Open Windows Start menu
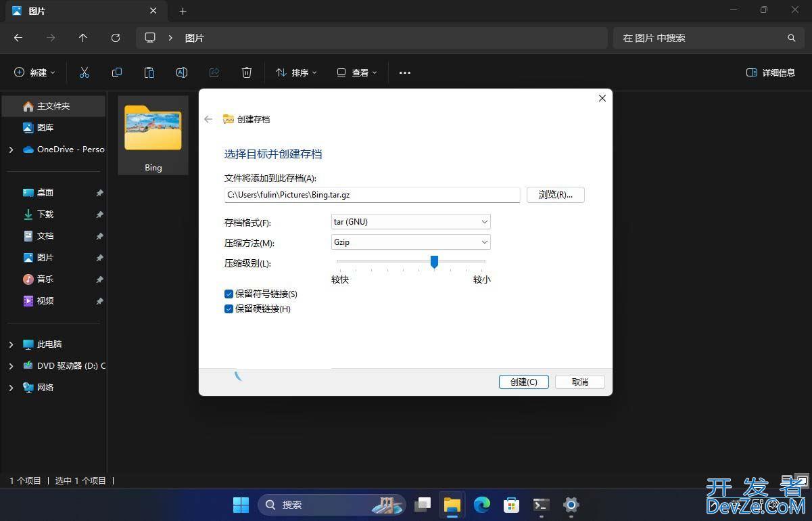The image size is (812, 521). click(241, 505)
